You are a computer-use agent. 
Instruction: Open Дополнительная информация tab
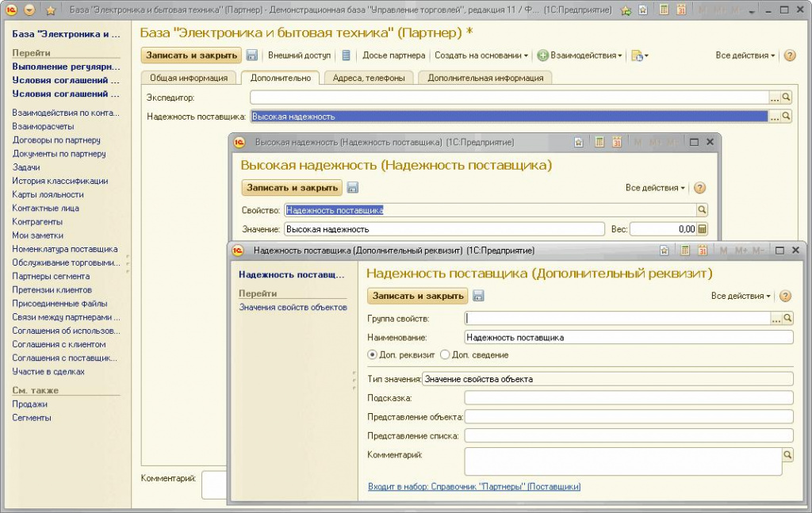point(485,78)
